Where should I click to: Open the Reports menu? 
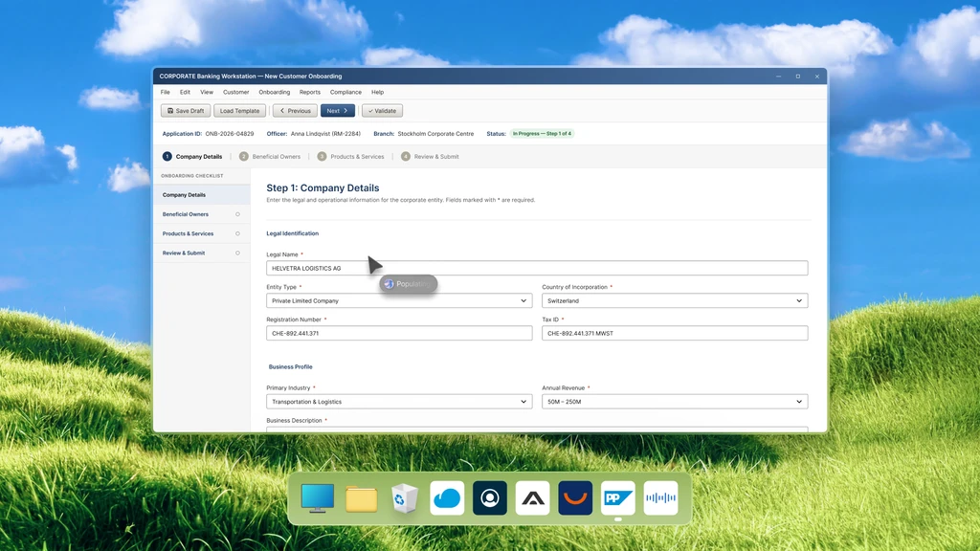tap(310, 92)
